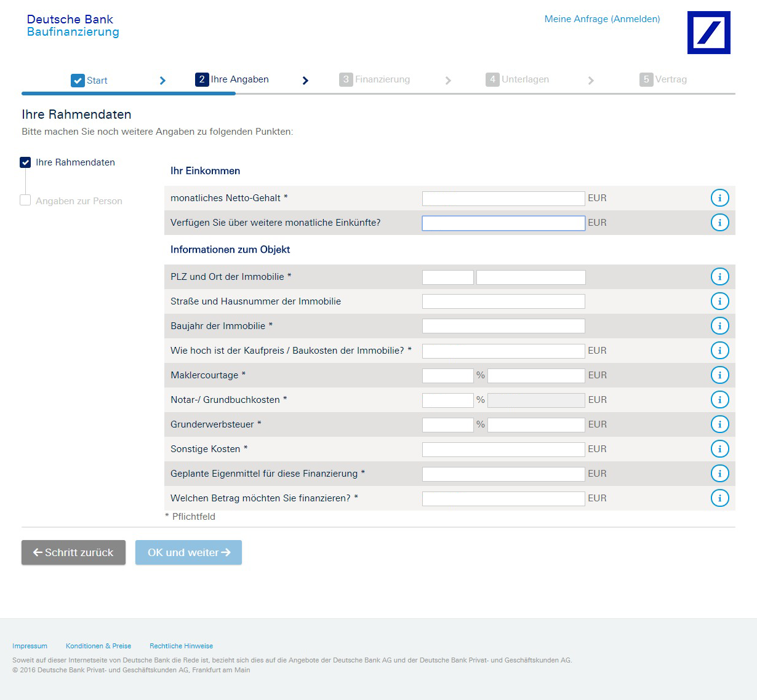Click Schritt zurück button

pyautogui.click(x=73, y=552)
